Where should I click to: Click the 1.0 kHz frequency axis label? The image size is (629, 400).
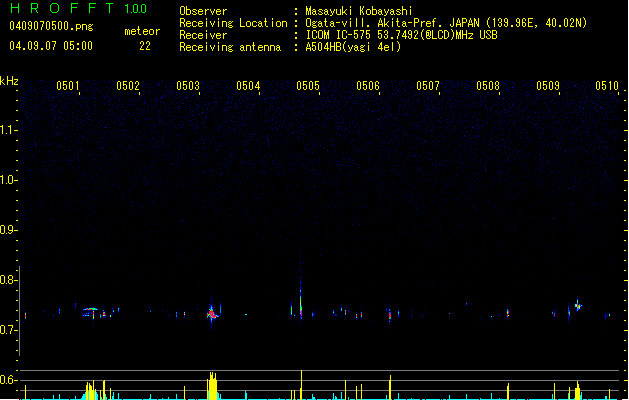point(8,180)
